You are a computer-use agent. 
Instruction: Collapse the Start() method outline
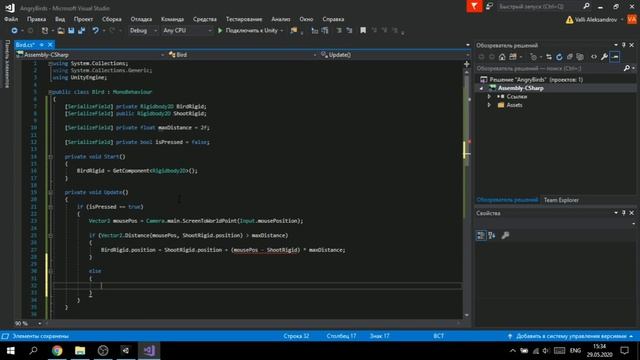(x=50, y=157)
